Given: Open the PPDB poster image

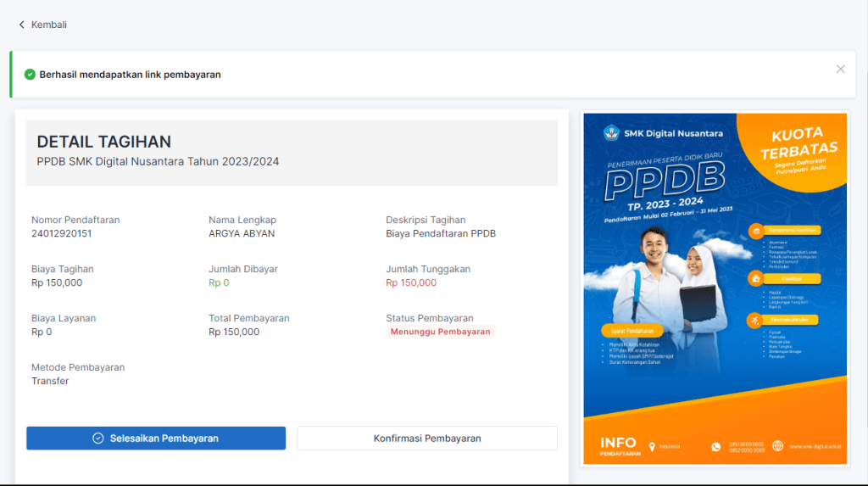Looking at the screenshot, I should click(715, 288).
